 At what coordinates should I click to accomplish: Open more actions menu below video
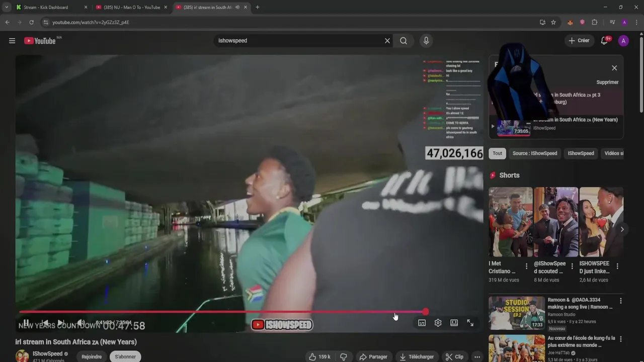tap(477, 356)
